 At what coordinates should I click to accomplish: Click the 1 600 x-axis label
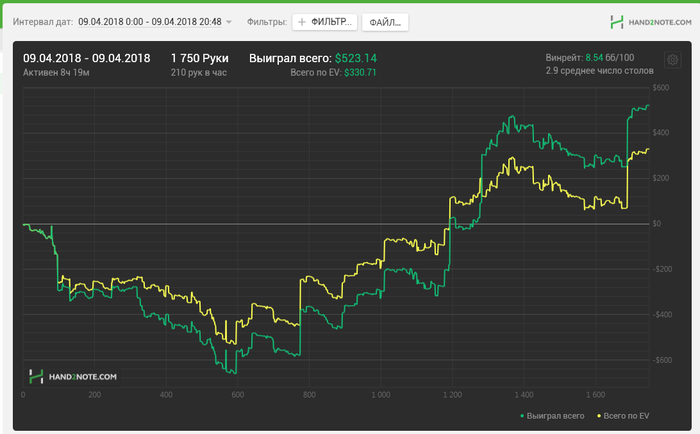(x=596, y=395)
